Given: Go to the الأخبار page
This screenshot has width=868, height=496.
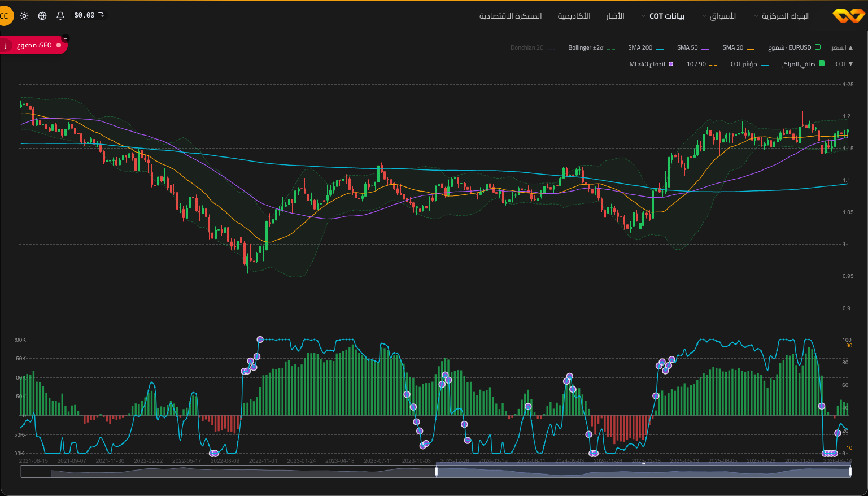Looking at the screenshot, I should pos(615,16).
